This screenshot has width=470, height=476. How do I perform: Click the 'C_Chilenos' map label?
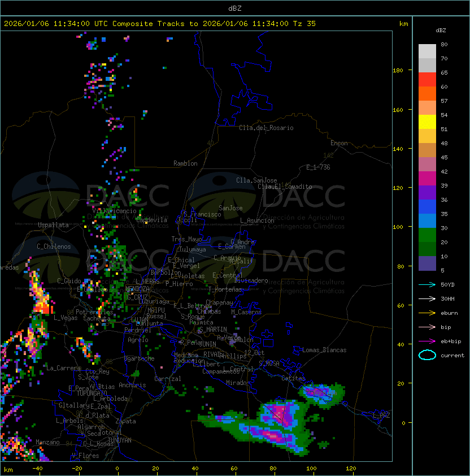click(54, 246)
